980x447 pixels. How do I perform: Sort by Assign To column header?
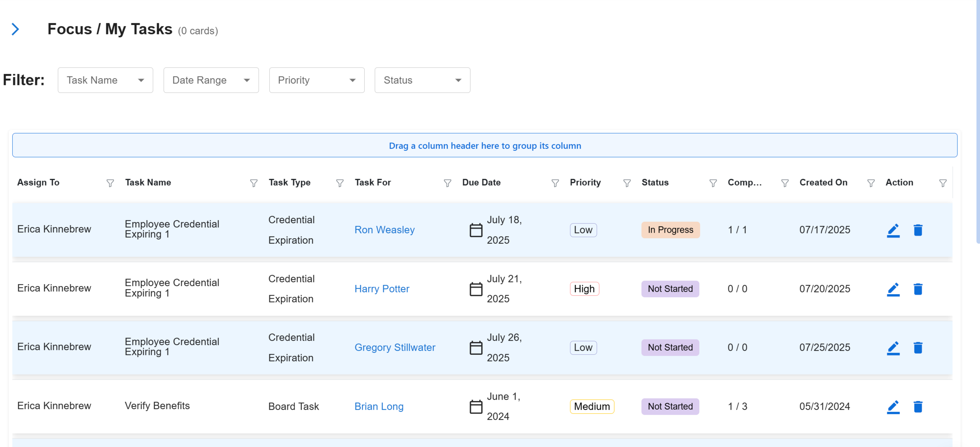click(38, 182)
